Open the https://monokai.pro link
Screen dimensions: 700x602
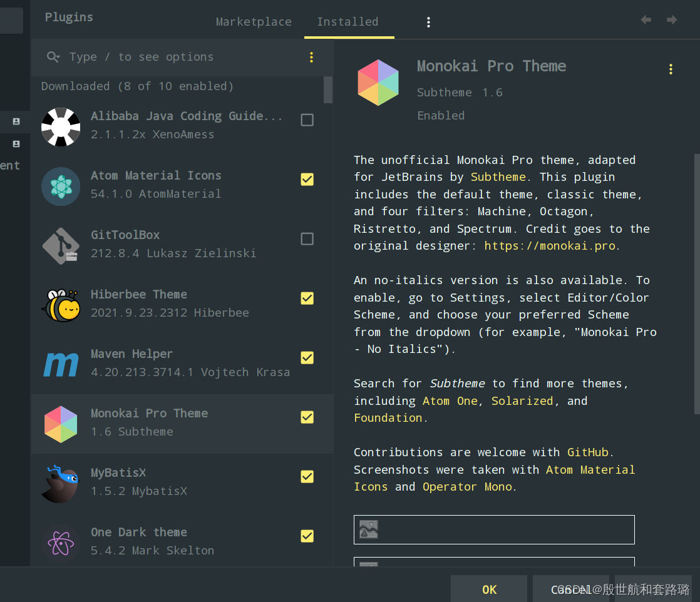[550, 246]
